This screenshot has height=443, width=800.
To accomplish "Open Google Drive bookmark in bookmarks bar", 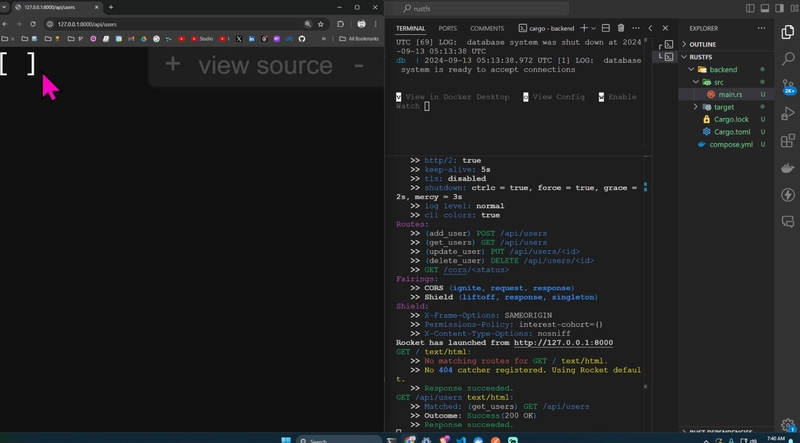I will (x=144, y=39).
